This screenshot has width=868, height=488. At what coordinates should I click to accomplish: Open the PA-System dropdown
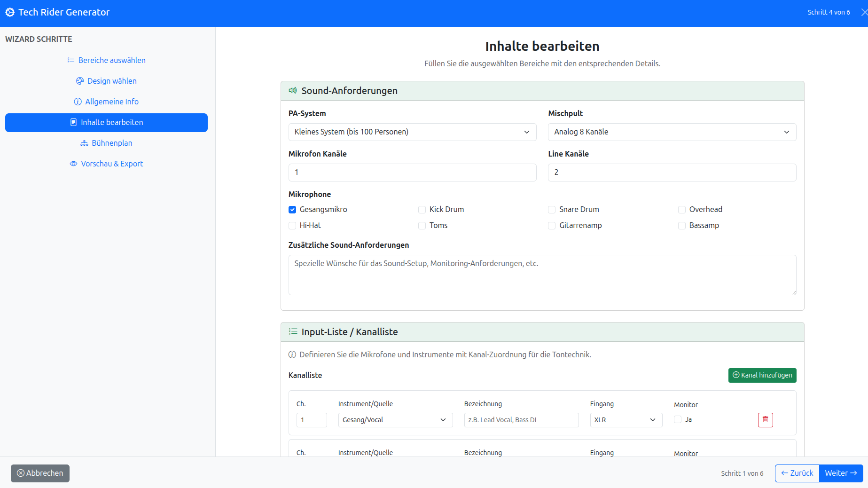(412, 132)
